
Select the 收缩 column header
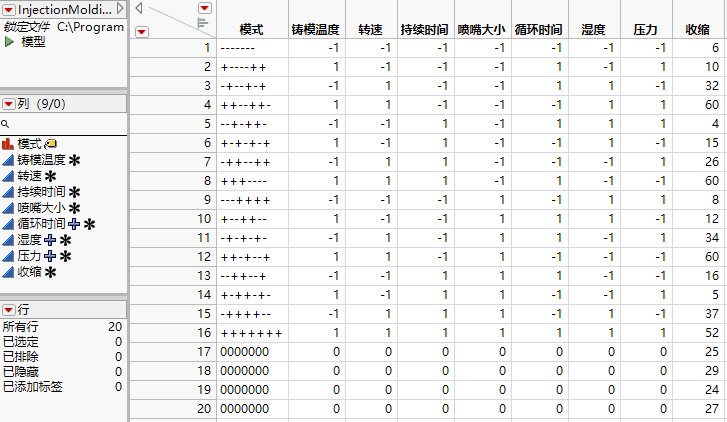pyautogui.click(x=698, y=30)
